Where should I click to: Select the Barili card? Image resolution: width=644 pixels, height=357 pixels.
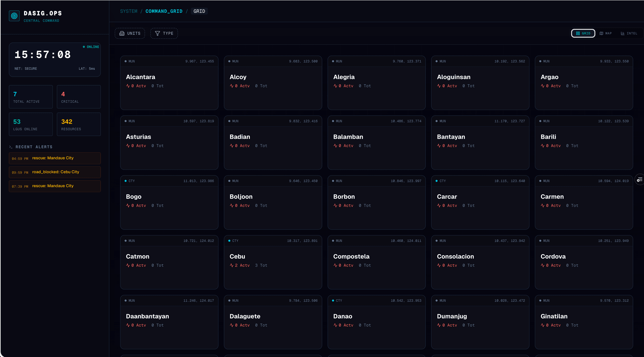point(584,143)
